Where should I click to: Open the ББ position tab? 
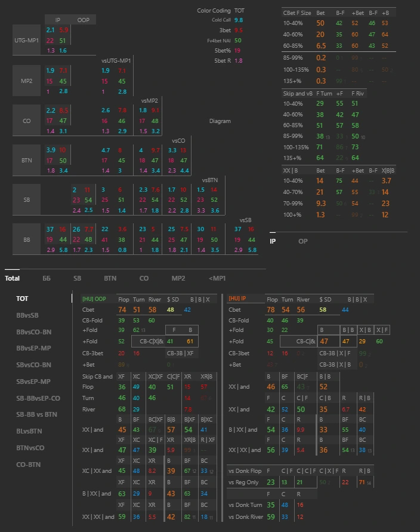[47, 278]
